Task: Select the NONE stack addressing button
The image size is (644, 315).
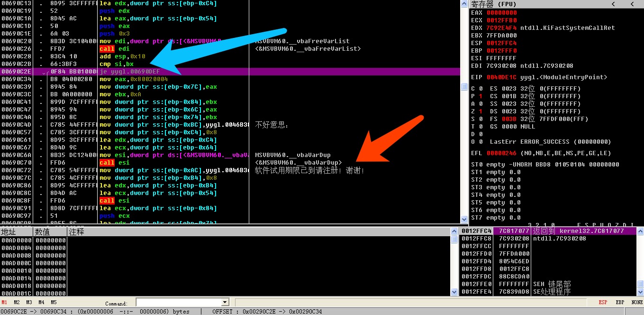Action: tap(637, 302)
